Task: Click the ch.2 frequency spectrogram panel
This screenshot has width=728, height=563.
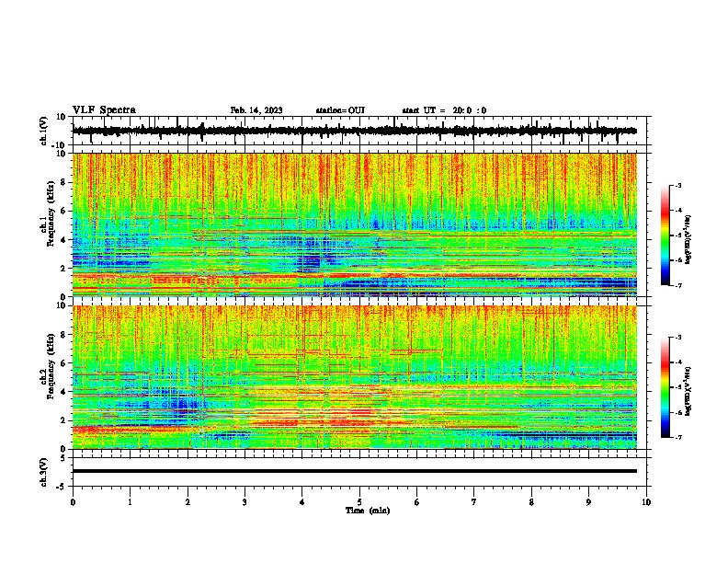Action: [355, 377]
